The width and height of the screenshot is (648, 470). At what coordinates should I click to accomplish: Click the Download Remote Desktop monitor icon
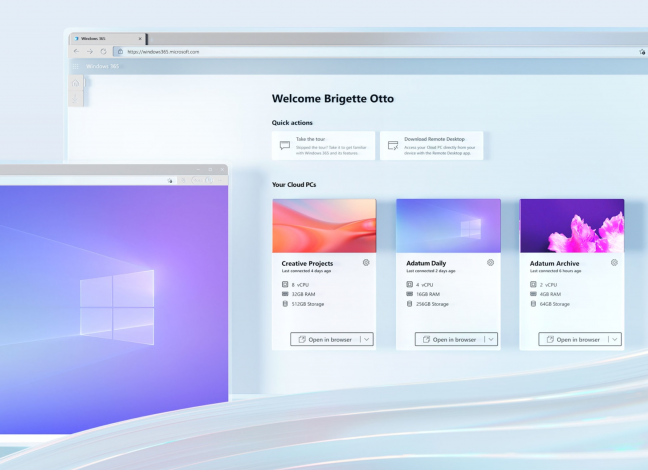(393, 146)
